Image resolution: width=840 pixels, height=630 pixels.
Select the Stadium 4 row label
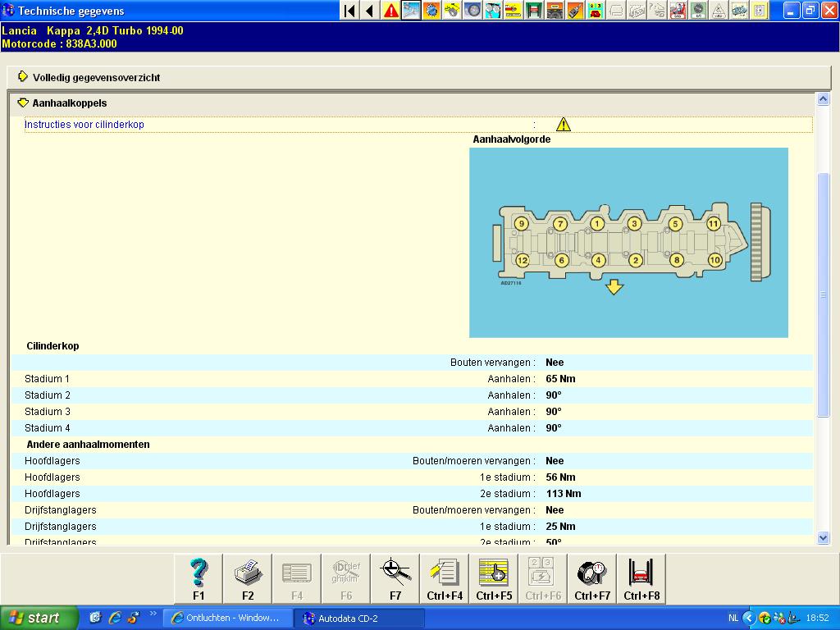tap(47, 428)
